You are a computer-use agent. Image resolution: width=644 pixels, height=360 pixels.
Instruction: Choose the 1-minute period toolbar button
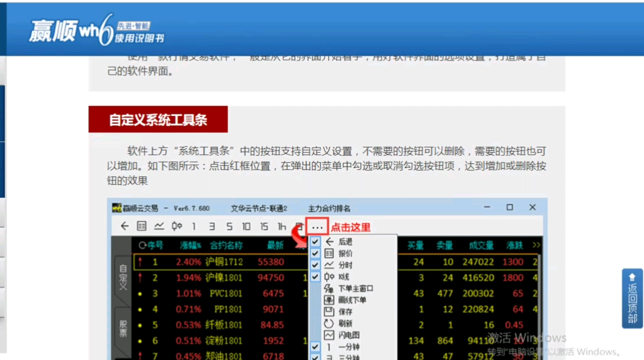point(194,226)
